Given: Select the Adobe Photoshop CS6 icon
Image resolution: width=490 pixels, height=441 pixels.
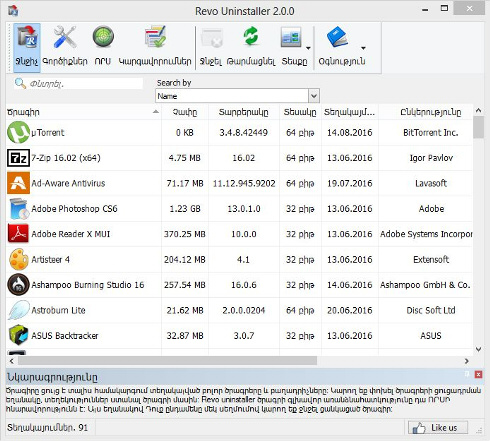Looking at the screenshot, I should [18, 208].
